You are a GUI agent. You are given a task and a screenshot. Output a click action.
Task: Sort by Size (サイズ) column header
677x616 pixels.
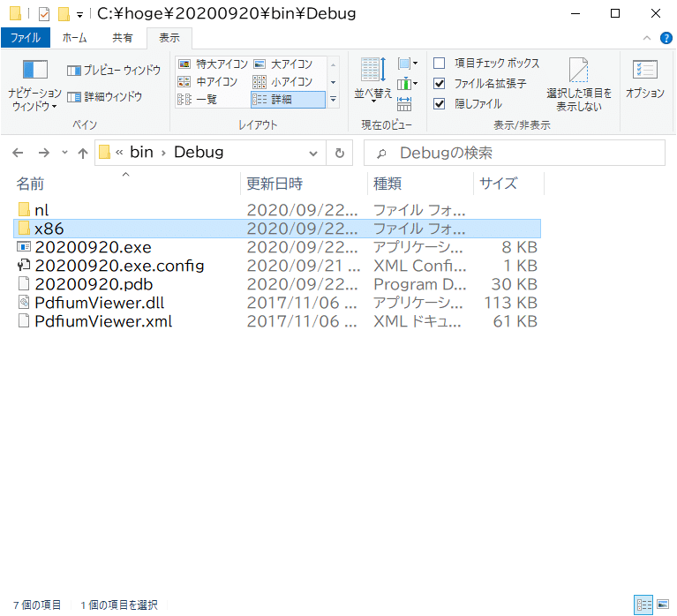point(508,184)
